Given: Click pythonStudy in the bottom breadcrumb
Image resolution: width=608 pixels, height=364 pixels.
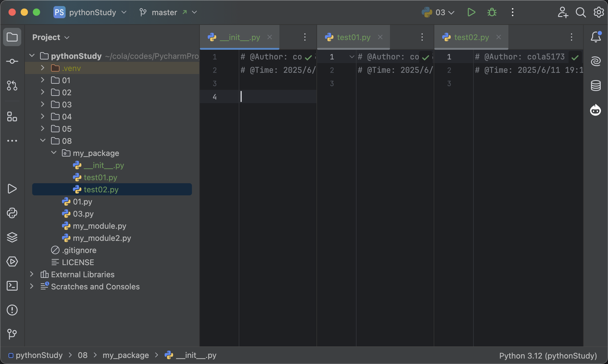Looking at the screenshot, I should coord(36,355).
